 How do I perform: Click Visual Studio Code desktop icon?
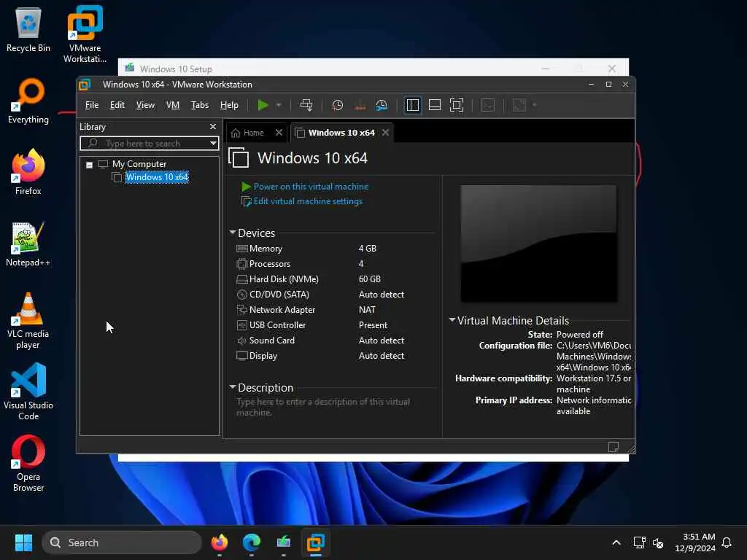(x=28, y=392)
